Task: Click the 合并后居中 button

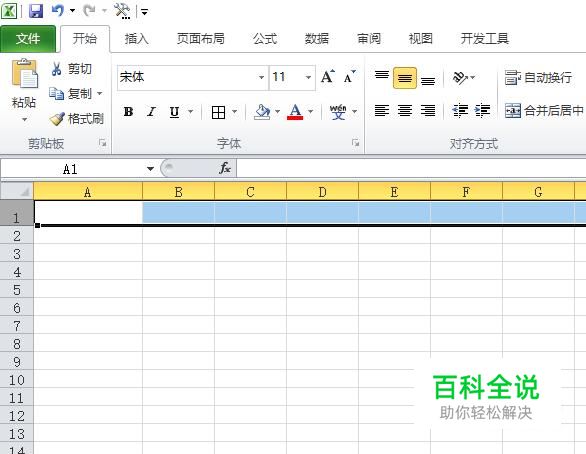Action: click(544, 111)
